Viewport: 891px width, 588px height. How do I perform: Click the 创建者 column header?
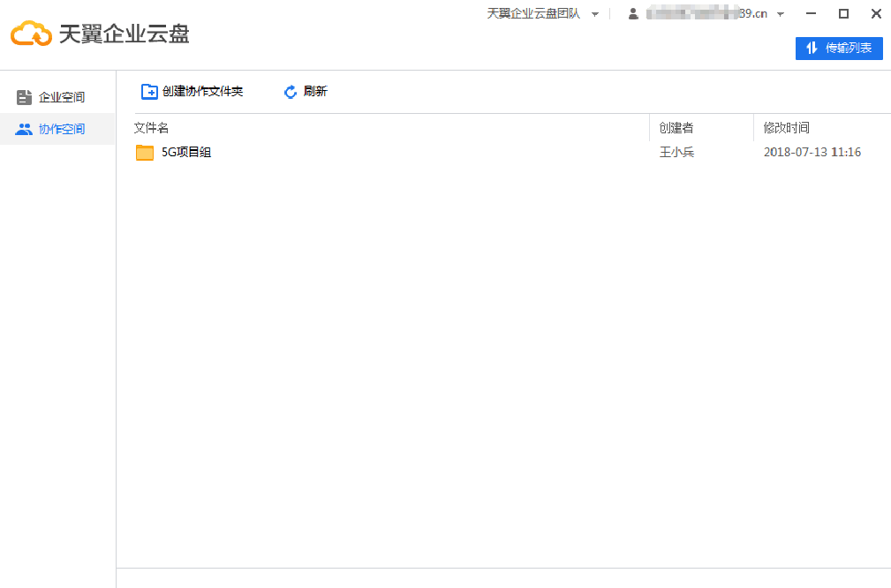coord(676,128)
